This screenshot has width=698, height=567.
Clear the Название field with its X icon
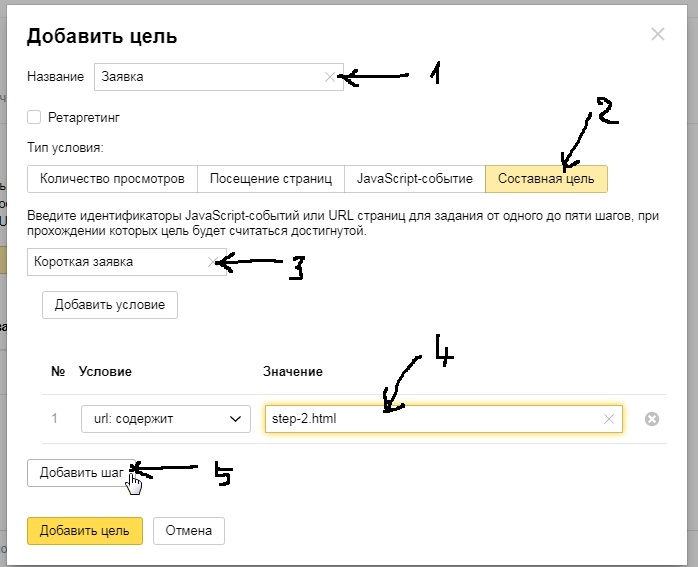point(330,77)
